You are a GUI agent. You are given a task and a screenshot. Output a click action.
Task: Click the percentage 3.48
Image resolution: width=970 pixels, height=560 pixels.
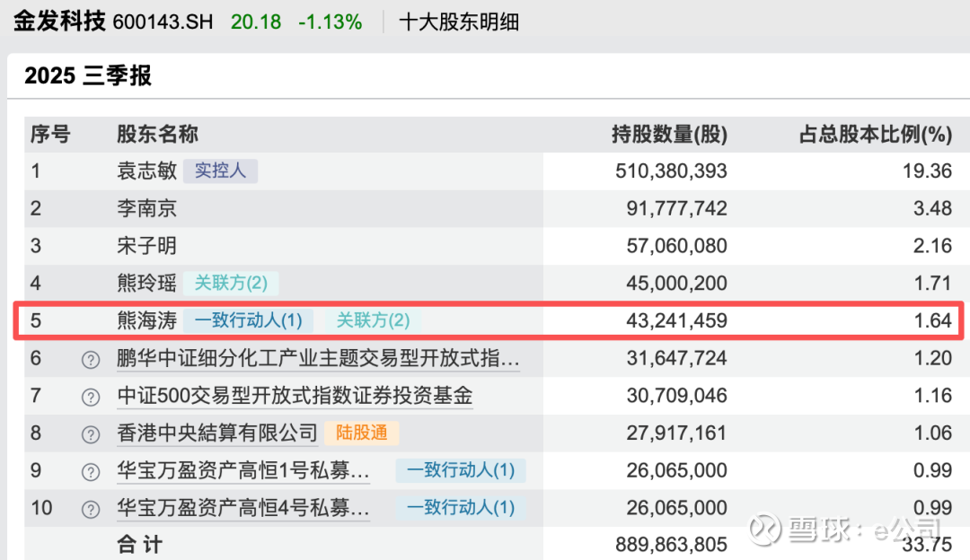coord(932,208)
